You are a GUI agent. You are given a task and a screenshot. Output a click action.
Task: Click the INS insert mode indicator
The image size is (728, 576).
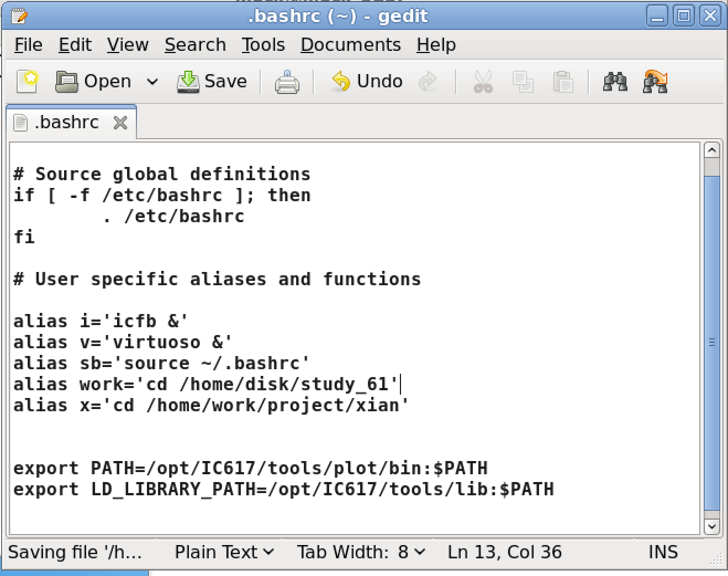pos(663,552)
